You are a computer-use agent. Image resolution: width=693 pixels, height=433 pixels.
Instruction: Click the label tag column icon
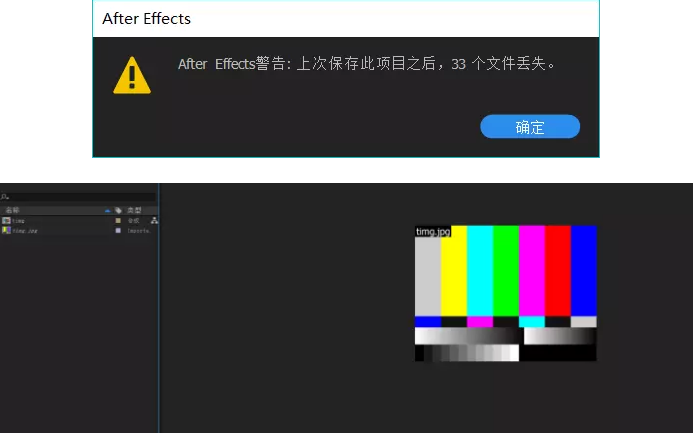coord(118,210)
